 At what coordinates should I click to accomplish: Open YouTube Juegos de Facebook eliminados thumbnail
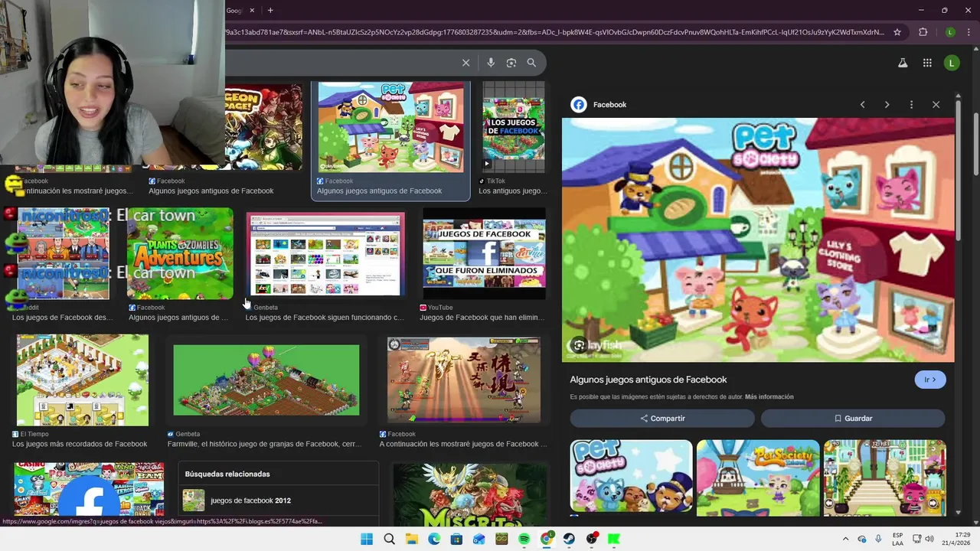click(484, 253)
